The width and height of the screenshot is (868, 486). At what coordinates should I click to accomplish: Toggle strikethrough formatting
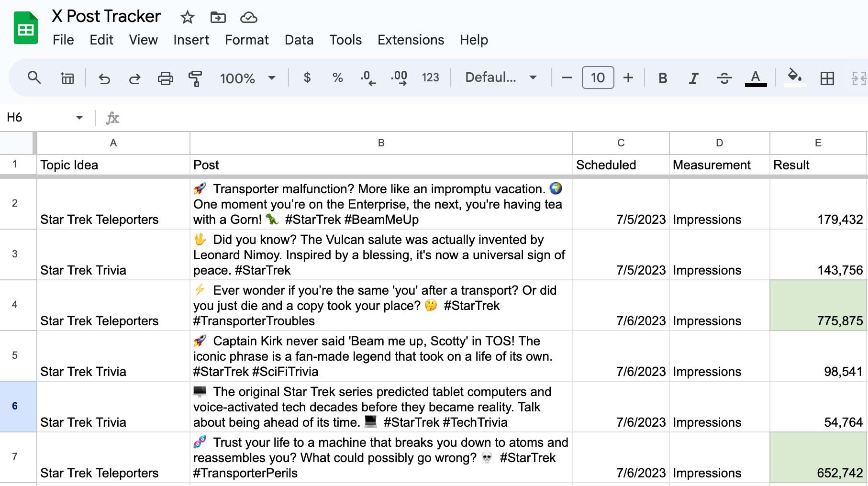(724, 78)
